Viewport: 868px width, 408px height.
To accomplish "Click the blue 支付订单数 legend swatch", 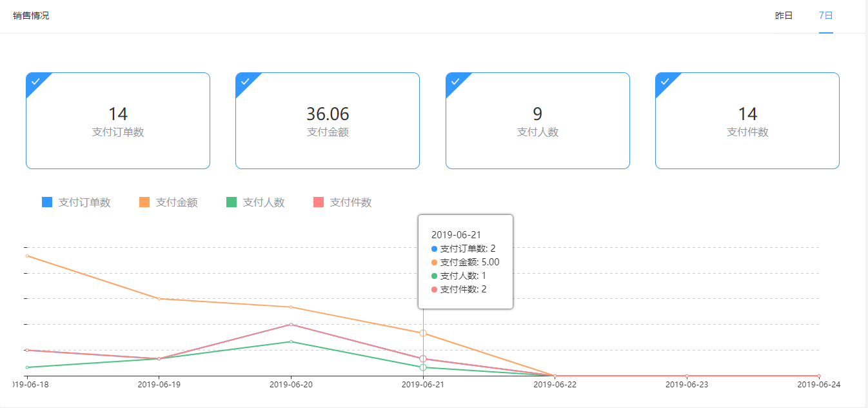I will [x=47, y=203].
